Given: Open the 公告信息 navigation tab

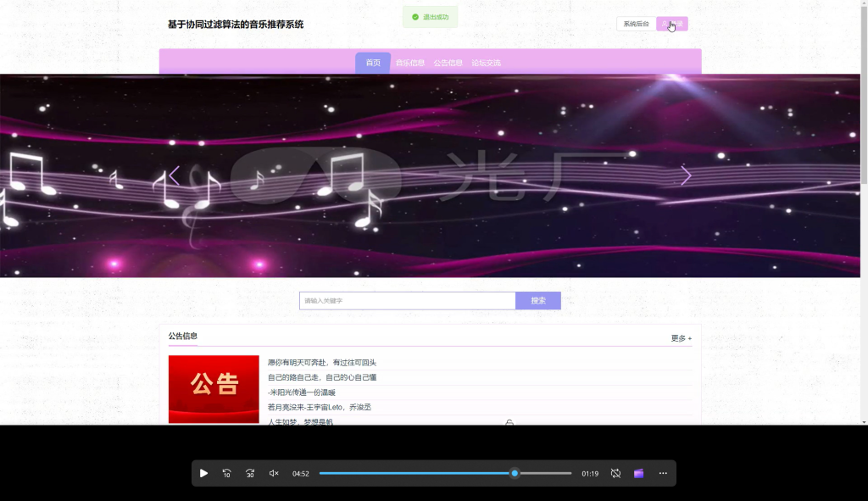Looking at the screenshot, I should [x=448, y=63].
